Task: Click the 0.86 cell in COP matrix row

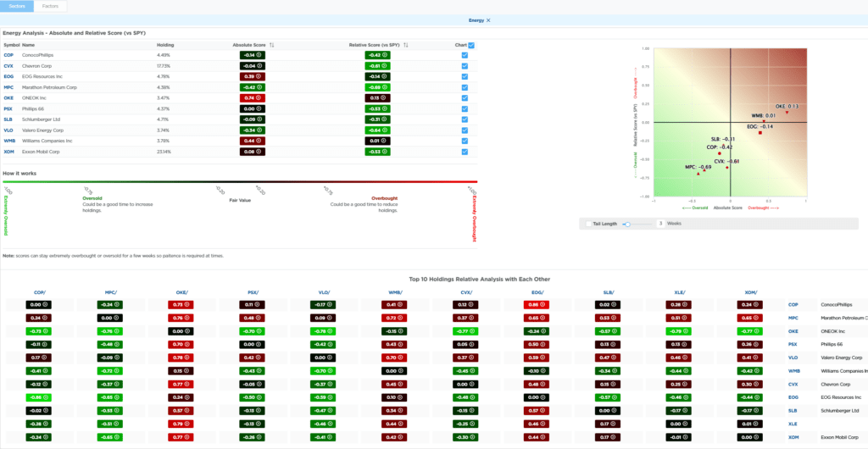Action: (x=537, y=305)
